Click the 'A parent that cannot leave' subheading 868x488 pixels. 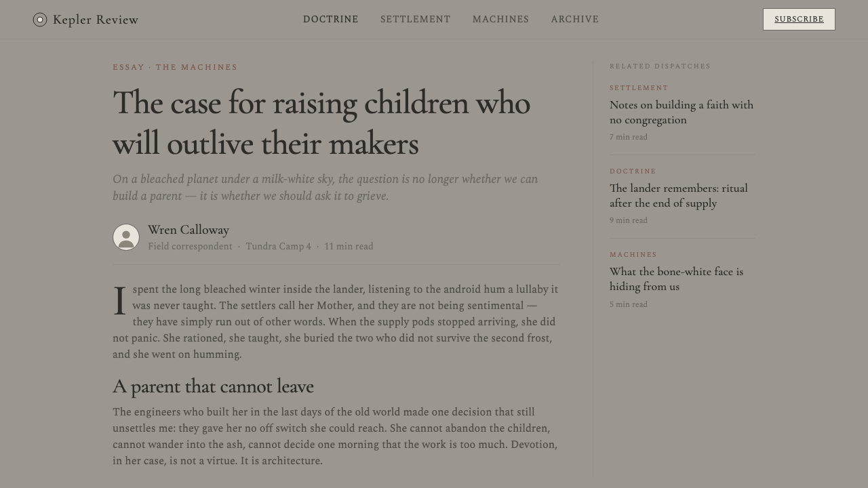[213, 386]
